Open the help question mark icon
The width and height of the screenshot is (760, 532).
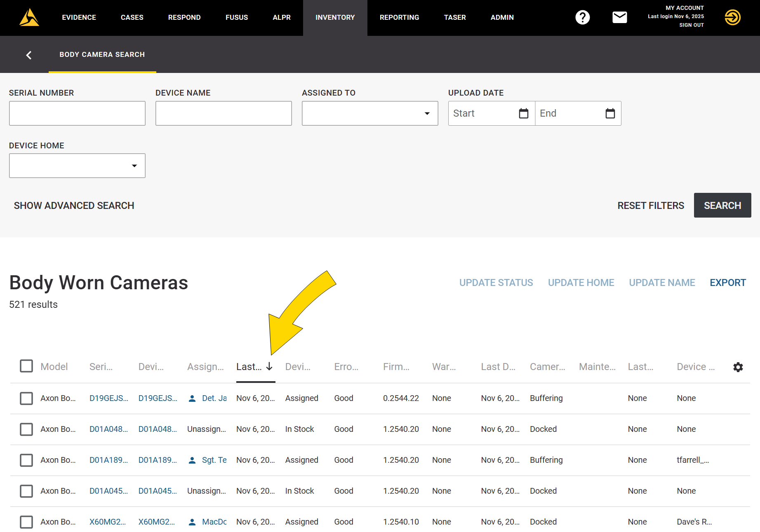[x=582, y=17]
